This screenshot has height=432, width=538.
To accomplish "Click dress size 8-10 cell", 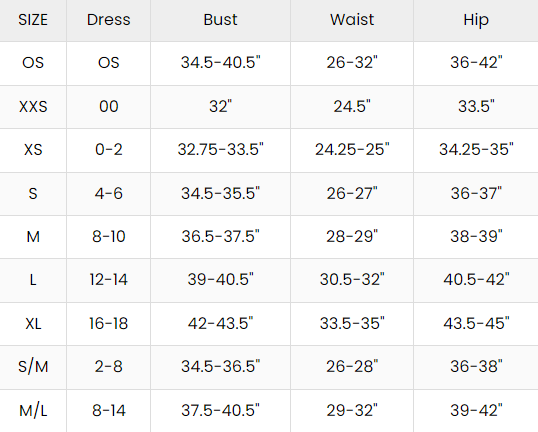I will [x=108, y=236].
